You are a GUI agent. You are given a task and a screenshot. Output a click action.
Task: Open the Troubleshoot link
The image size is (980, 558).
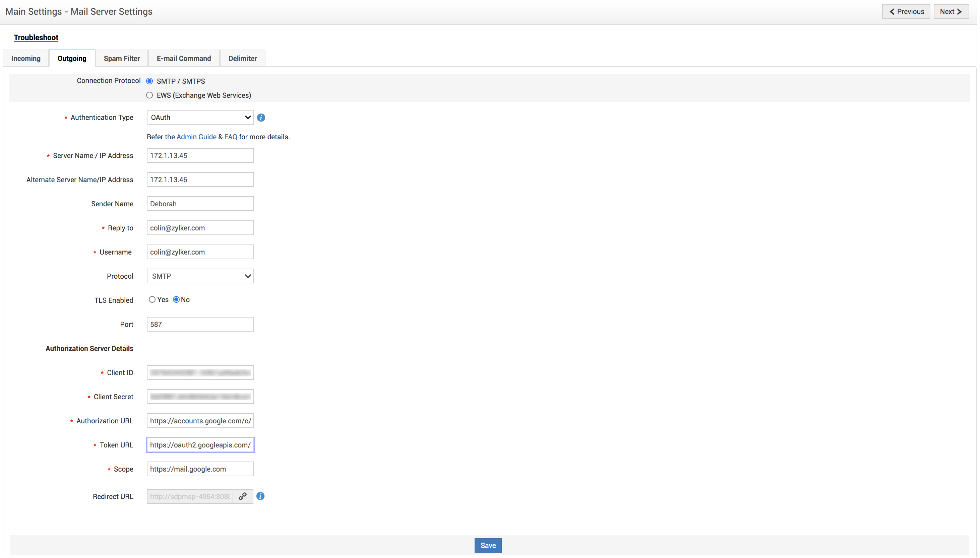click(36, 38)
